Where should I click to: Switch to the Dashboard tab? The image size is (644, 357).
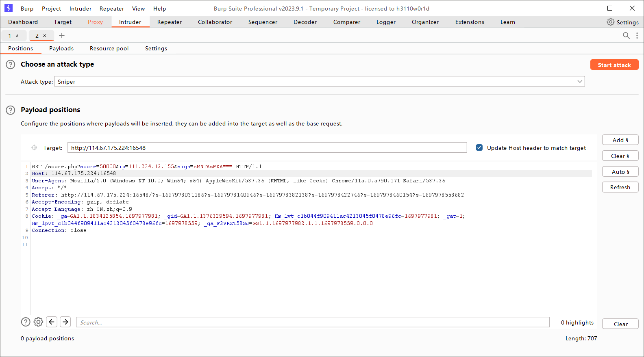[x=23, y=22]
